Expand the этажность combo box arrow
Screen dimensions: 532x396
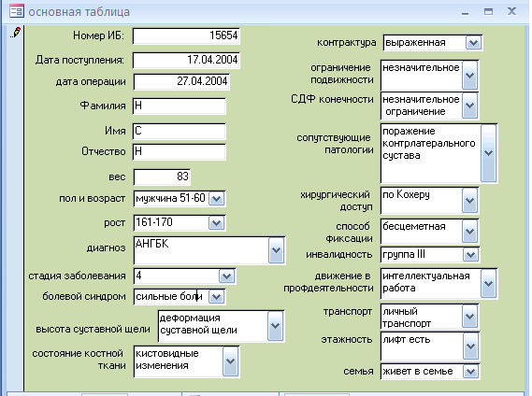[x=470, y=346]
